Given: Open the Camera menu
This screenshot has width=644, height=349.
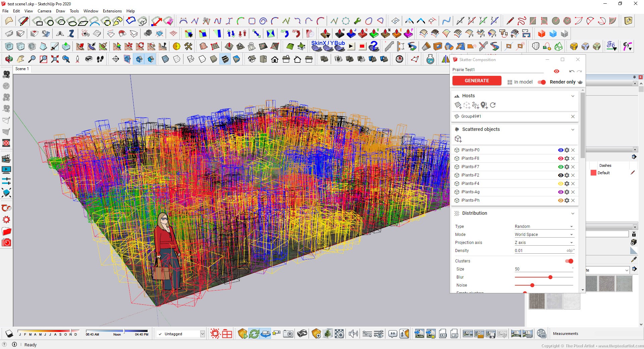Looking at the screenshot, I should tap(44, 11).
